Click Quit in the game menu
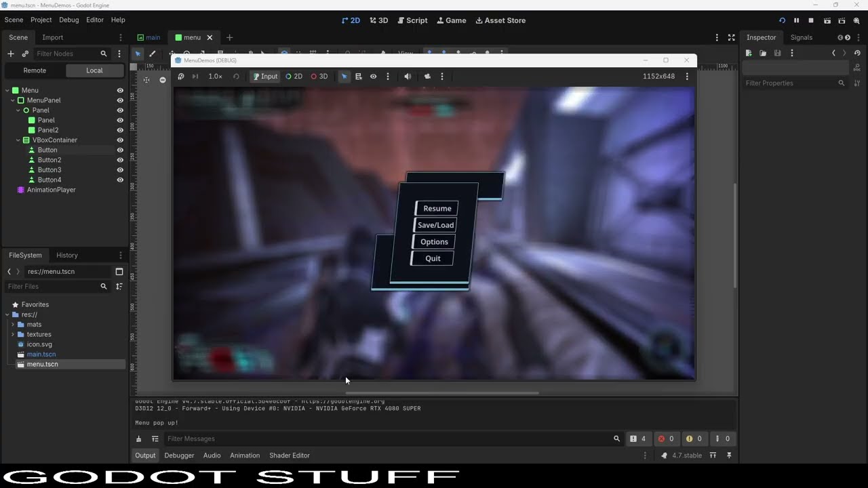 pyautogui.click(x=433, y=258)
